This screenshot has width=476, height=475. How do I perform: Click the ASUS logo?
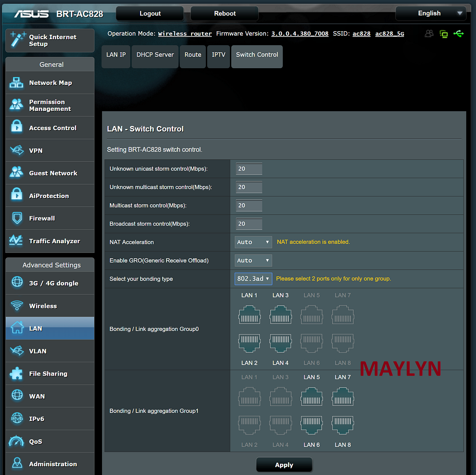(31, 14)
